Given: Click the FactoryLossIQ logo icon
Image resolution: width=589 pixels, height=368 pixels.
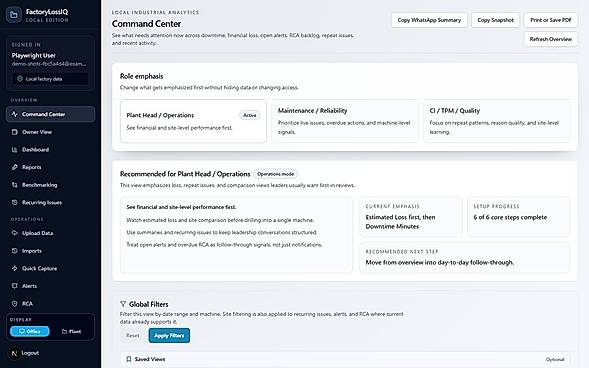Looking at the screenshot, I should point(14,15).
